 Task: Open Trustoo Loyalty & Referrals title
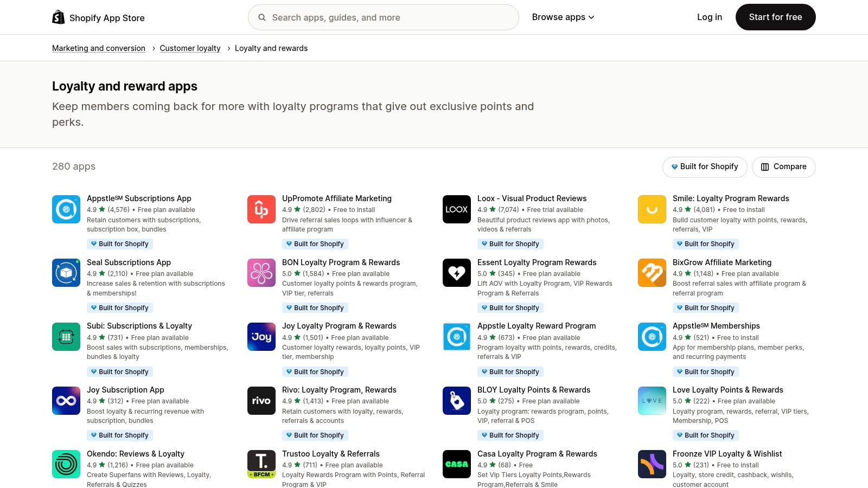tap(331, 454)
